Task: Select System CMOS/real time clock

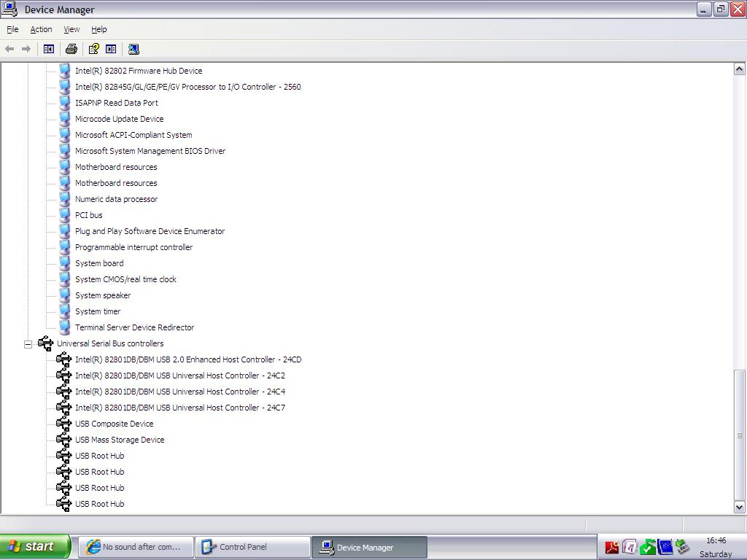Action: pos(125,279)
